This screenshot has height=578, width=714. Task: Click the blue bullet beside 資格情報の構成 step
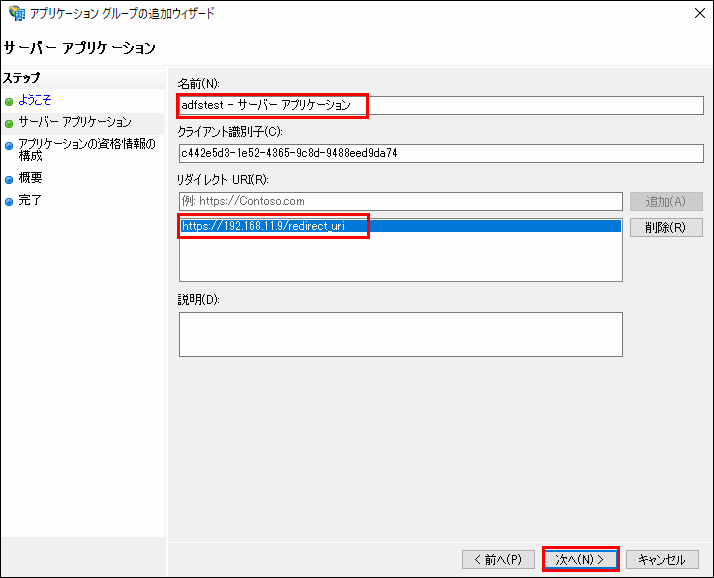pyautogui.click(x=9, y=146)
